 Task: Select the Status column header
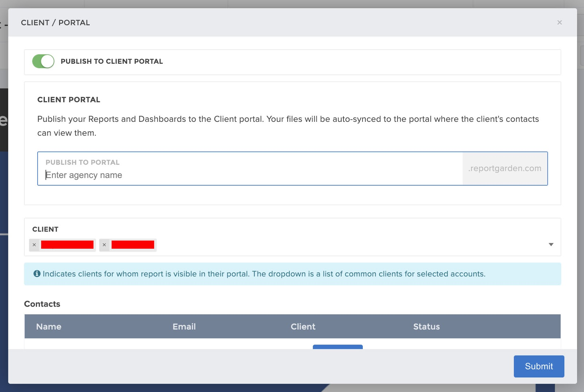click(426, 327)
